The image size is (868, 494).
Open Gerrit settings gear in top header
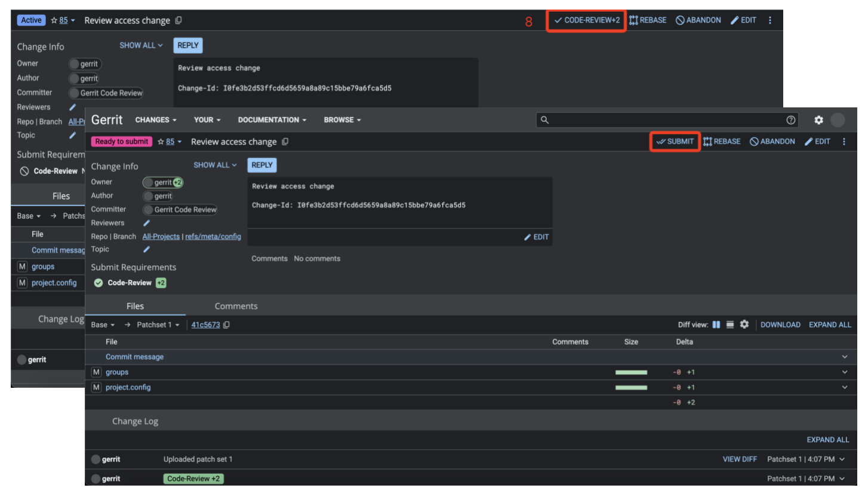[818, 120]
